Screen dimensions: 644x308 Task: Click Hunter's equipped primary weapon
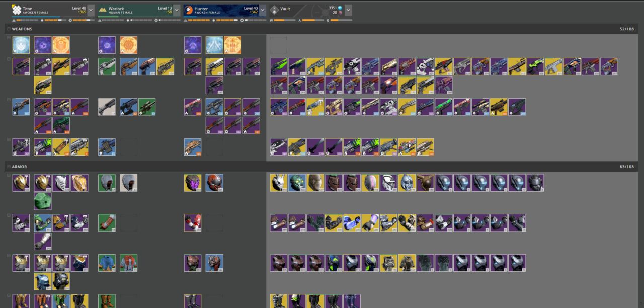(x=193, y=66)
